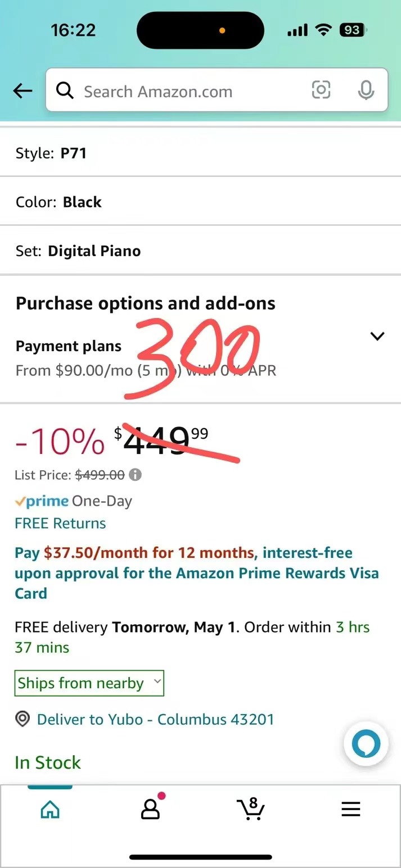Image resolution: width=401 pixels, height=868 pixels.
Task: Tap the magnifying glass search icon
Action: tap(65, 90)
